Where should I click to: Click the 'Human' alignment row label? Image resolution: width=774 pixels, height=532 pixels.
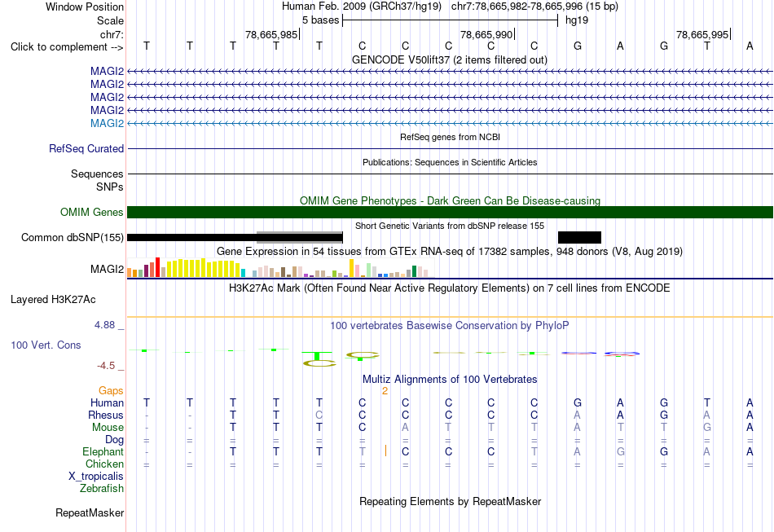[107, 402]
